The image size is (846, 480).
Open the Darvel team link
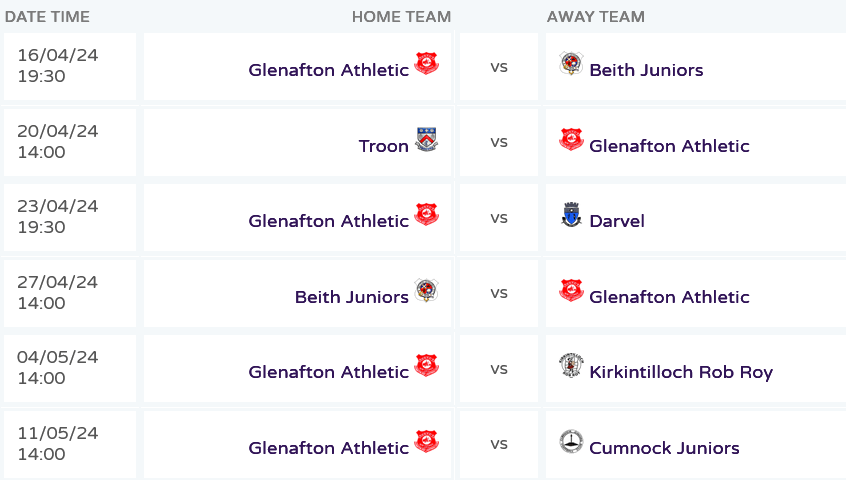coord(617,221)
